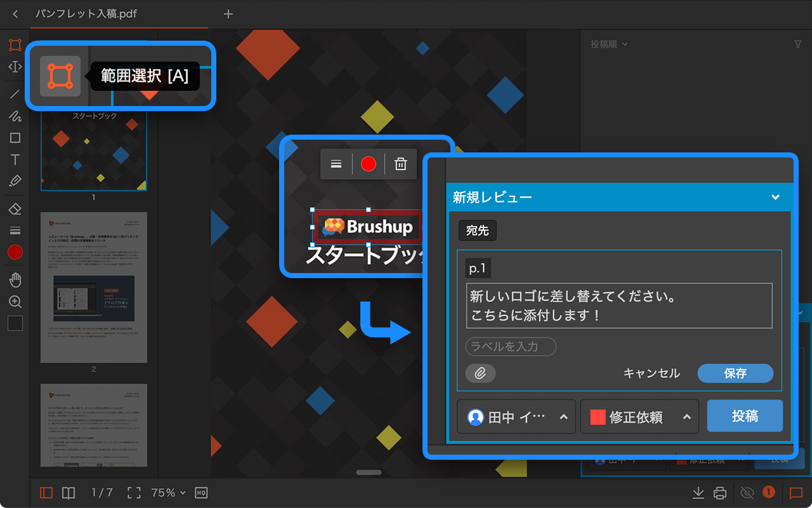Toggle fit-to-screen view
This screenshot has width=812, height=508.
coord(134,493)
